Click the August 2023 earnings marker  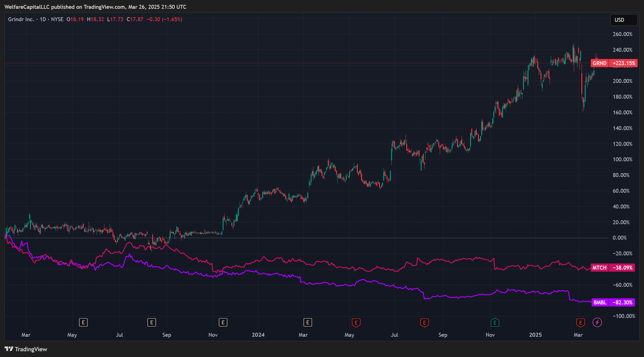coord(152,323)
